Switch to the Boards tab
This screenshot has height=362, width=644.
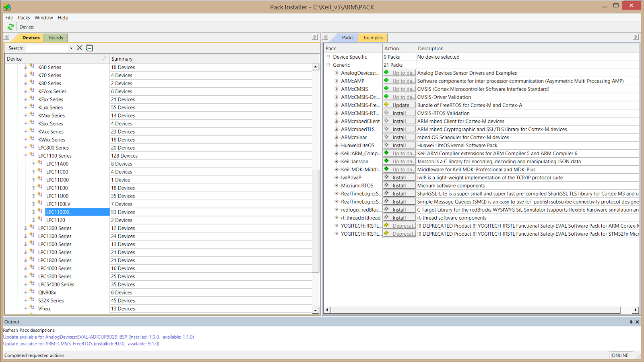click(56, 38)
